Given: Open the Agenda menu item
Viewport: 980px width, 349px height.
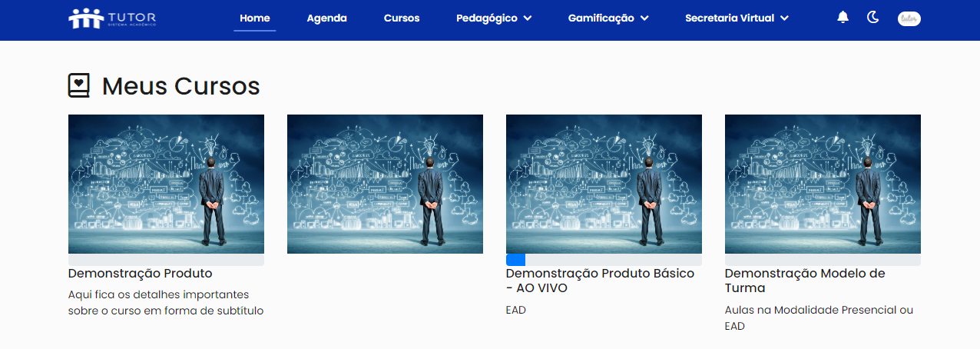Looking at the screenshot, I should click(x=326, y=18).
